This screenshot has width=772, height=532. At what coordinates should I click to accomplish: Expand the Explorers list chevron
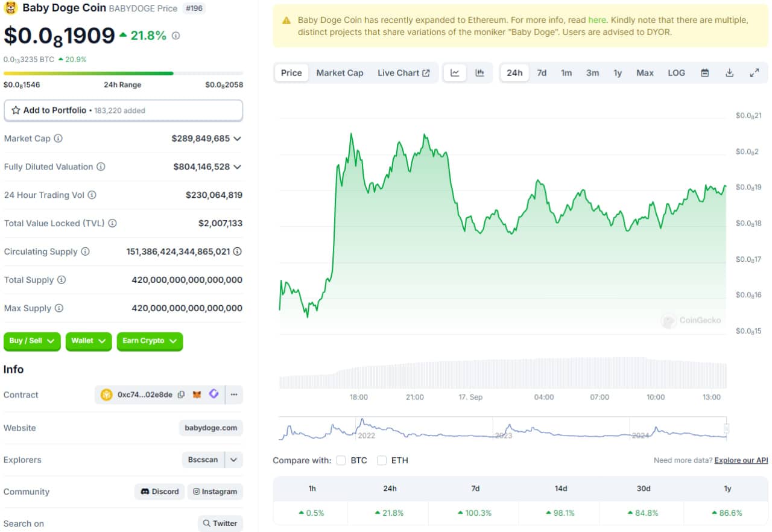pyautogui.click(x=234, y=460)
